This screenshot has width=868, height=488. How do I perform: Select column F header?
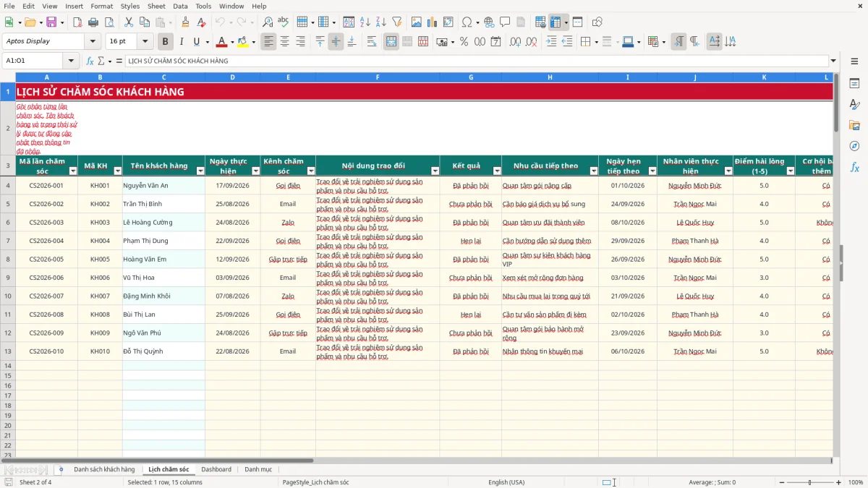(x=378, y=77)
